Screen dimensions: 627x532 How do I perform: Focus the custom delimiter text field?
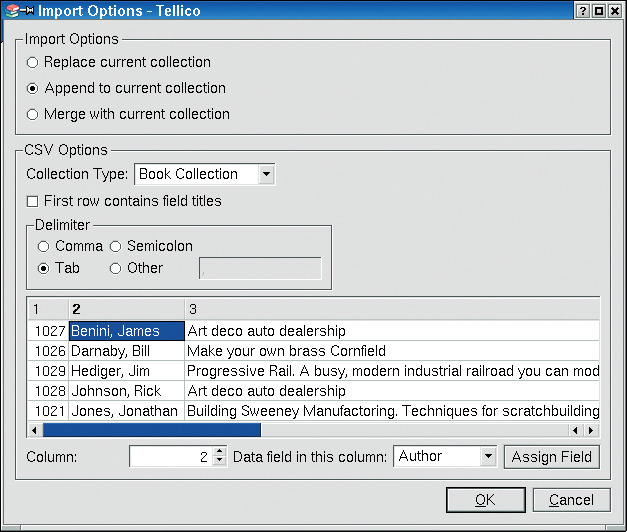(260, 268)
